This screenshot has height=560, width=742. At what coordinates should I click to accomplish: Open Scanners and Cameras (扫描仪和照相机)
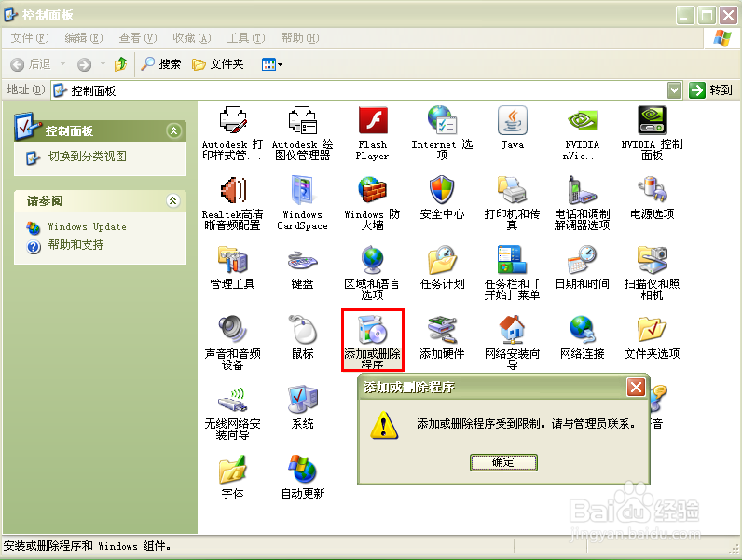click(x=652, y=273)
